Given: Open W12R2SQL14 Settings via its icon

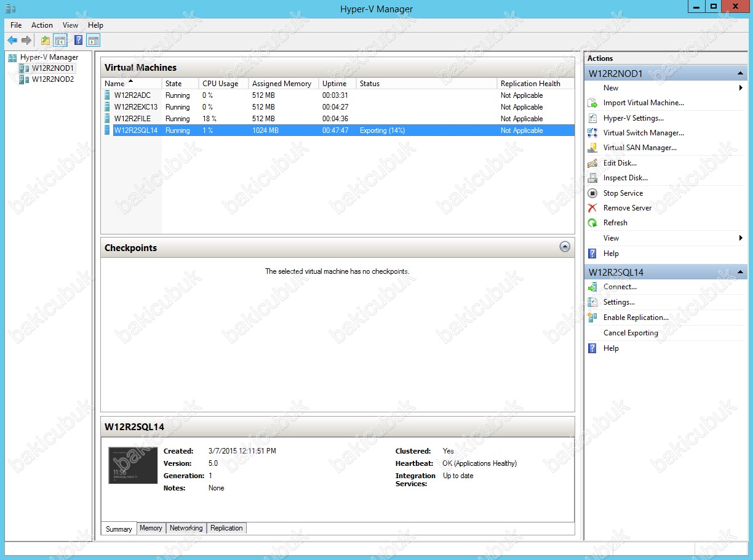Looking at the screenshot, I should (592, 302).
